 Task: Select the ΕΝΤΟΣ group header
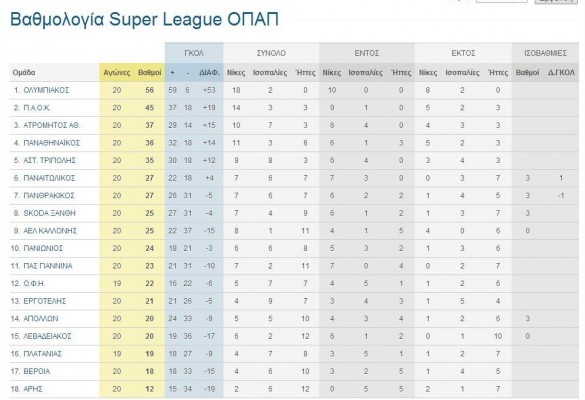point(367,53)
